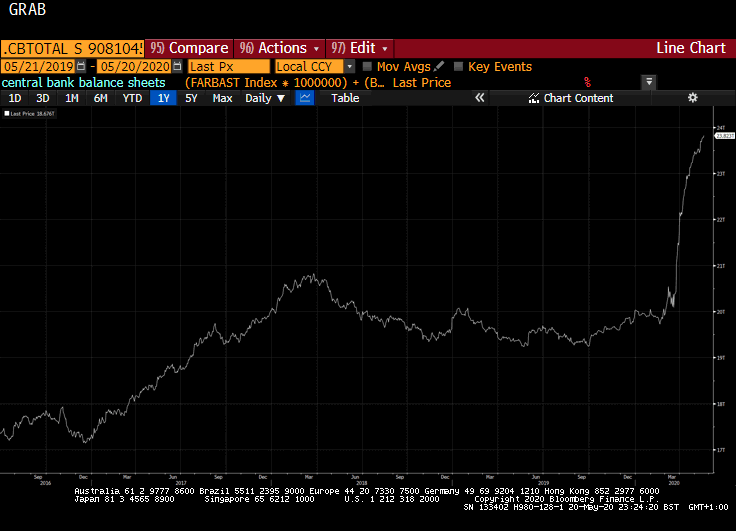Enable the Mov Avgs checkbox
Viewport: 736px width, 531px height.
(367, 66)
